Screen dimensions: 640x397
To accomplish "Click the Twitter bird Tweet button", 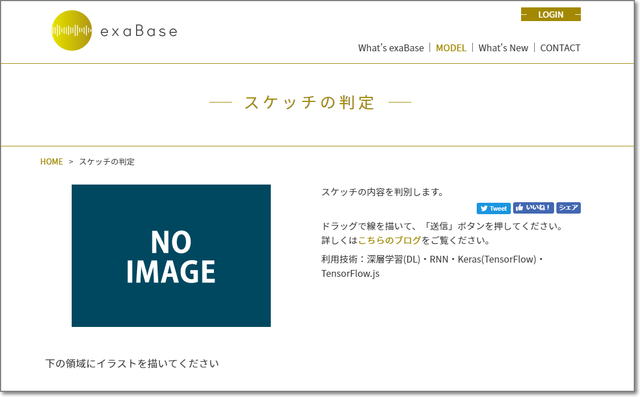I will coord(493,208).
